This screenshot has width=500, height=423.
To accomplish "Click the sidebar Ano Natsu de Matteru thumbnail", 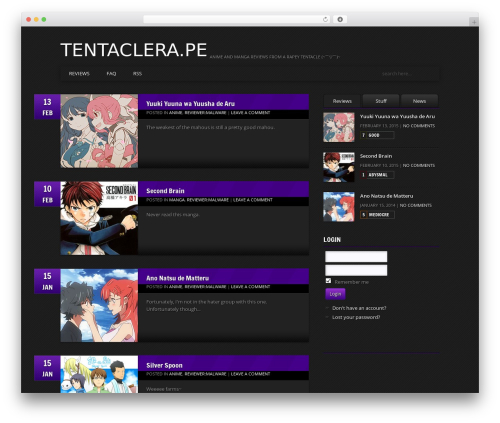I will [339, 207].
